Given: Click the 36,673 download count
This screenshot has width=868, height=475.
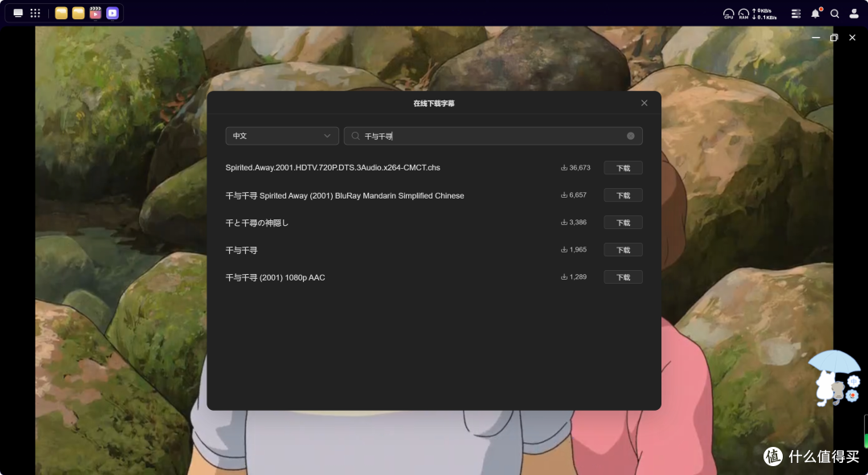Looking at the screenshot, I should 575,167.
